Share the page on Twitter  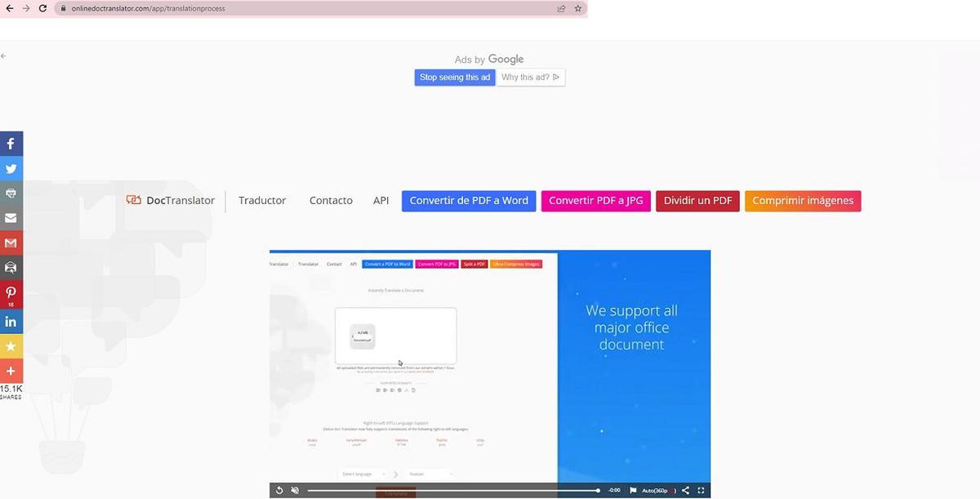pyautogui.click(x=11, y=168)
